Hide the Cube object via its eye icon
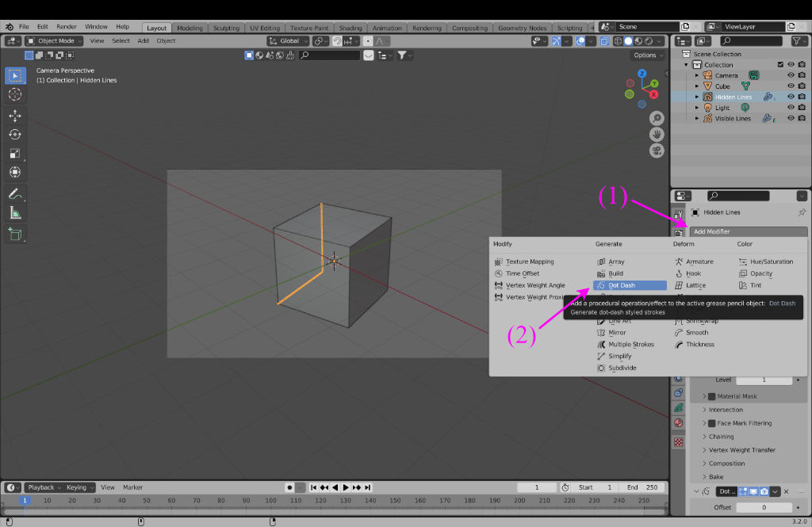The height and width of the screenshot is (527, 812). 791,86
